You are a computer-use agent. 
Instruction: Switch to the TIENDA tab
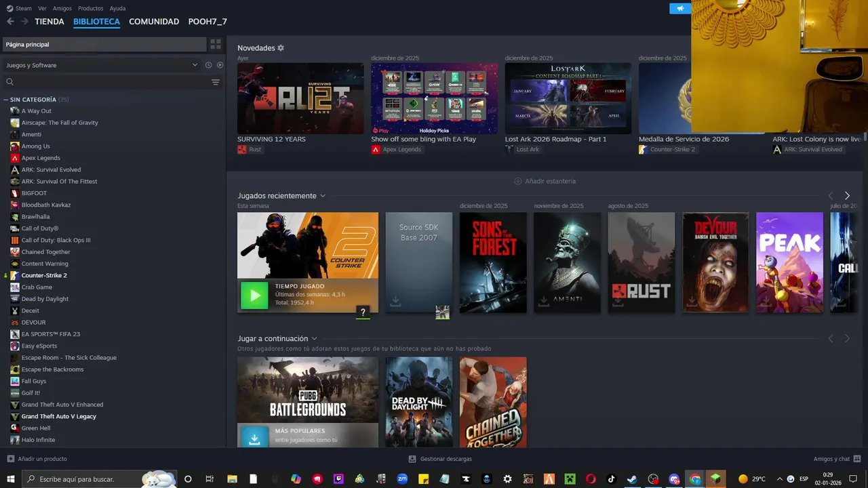click(50, 22)
